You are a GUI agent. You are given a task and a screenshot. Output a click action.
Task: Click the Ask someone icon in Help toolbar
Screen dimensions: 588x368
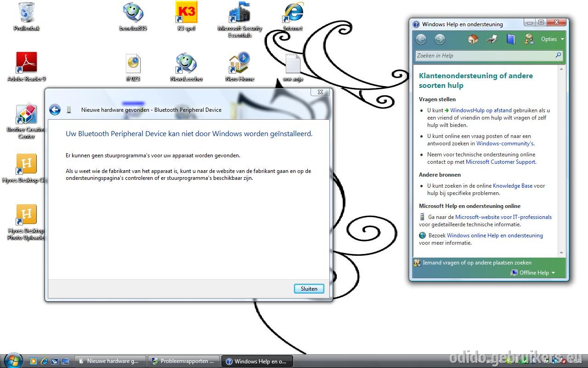529,39
